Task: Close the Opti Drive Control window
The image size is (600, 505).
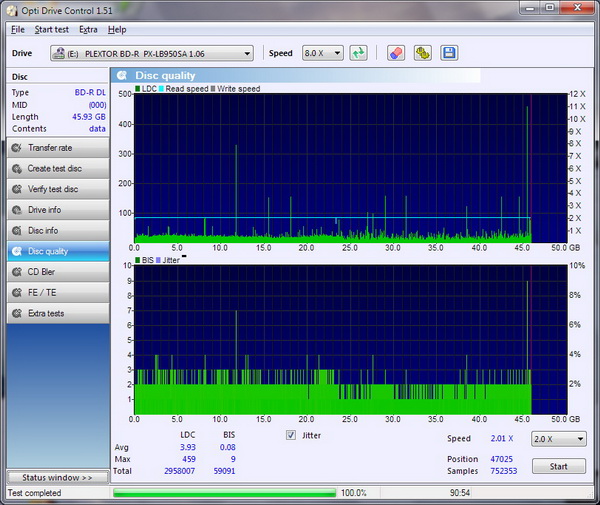Action: click(578, 8)
